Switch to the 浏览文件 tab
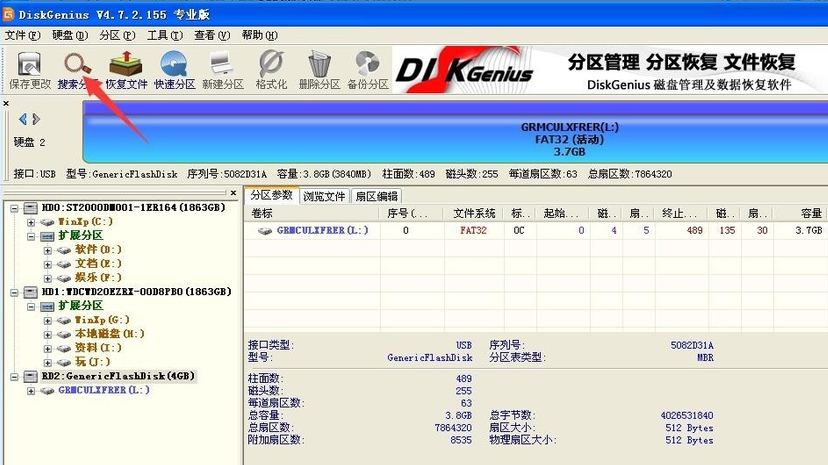This screenshot has width=828, height=465. pos(324,196)
